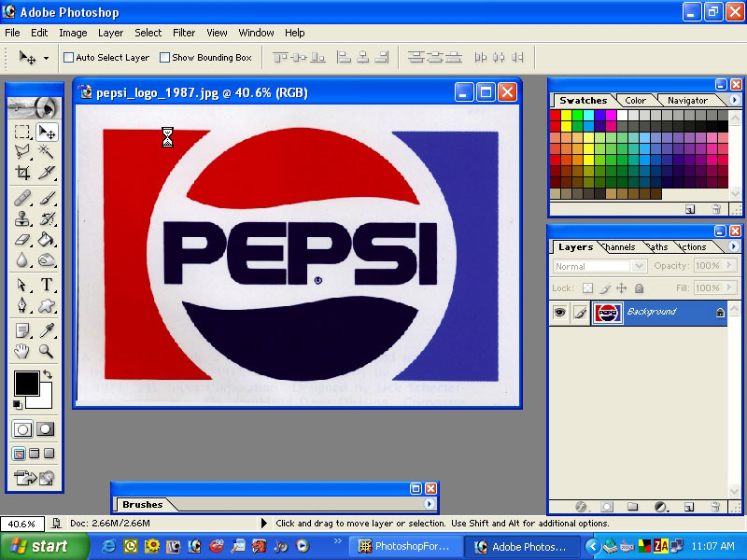This screenshot has width=747, height=560.
Task: Open the Opacity slider arrow
Action: 729,265
